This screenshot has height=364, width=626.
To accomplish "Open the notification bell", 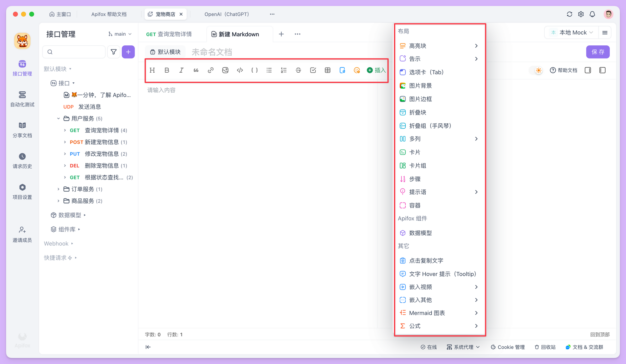I will [x=592, y=14].
